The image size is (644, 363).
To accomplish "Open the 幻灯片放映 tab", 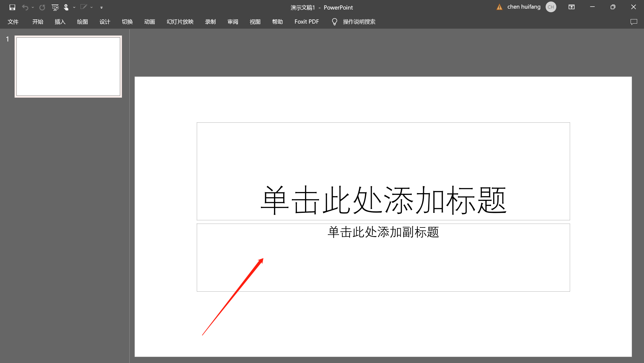I will [x=180, y=22].
